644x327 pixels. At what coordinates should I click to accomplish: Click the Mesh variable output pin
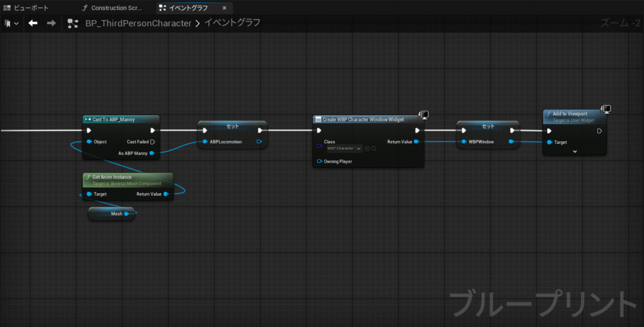tap(126, 214)
